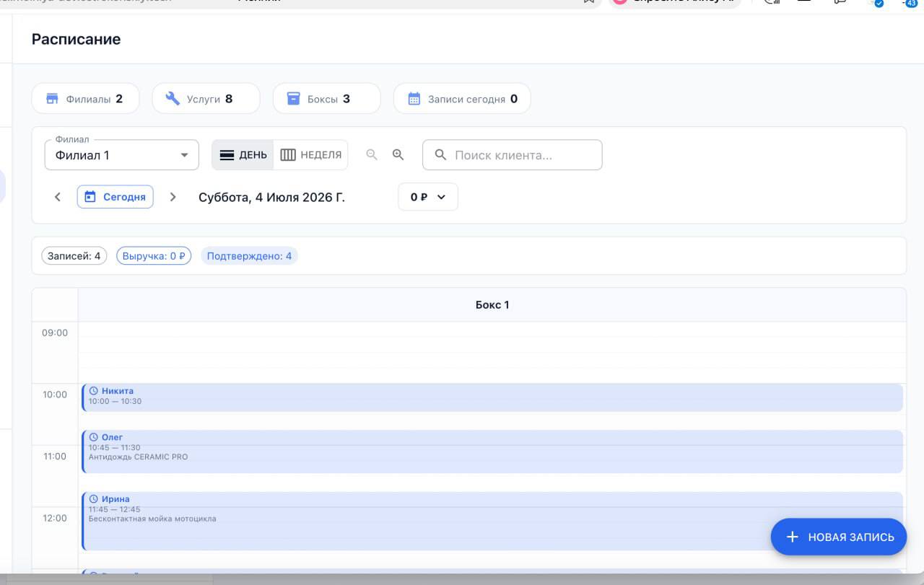This screenshot has width=924, height=585.
Task: Open Никита's 10:00 appointment
Action: click(492, 397)
